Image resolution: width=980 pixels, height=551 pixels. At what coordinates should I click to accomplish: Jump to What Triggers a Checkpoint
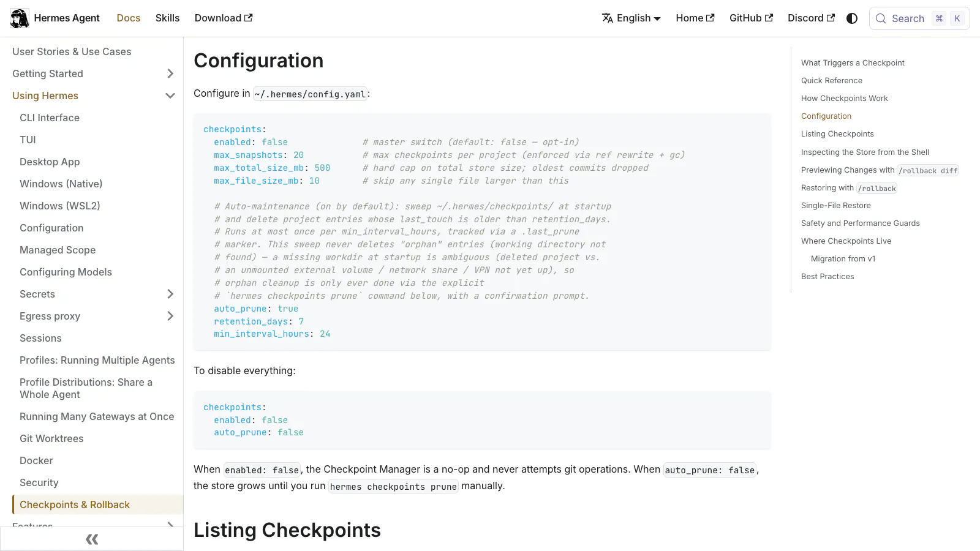point(853,62)
